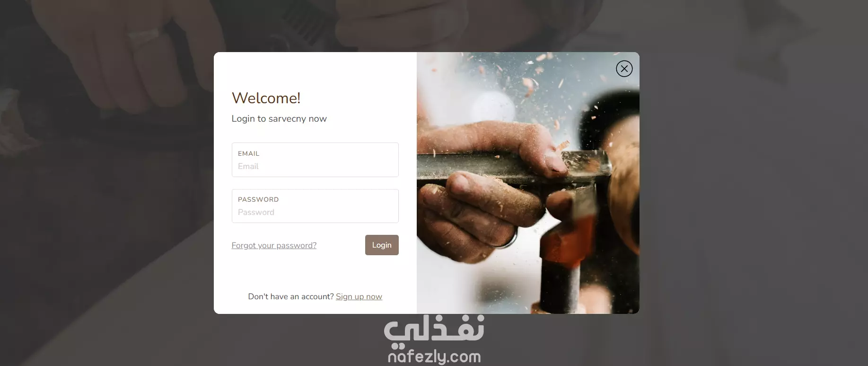
Task: Click the PASSWORD field label
Action: click(x=258, y=199)
